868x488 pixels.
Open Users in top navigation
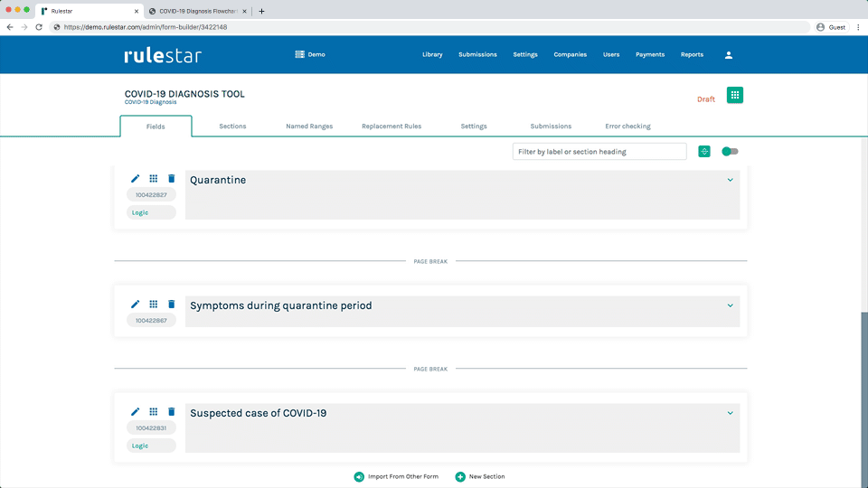pyautogui.click(x=611, y=55)
